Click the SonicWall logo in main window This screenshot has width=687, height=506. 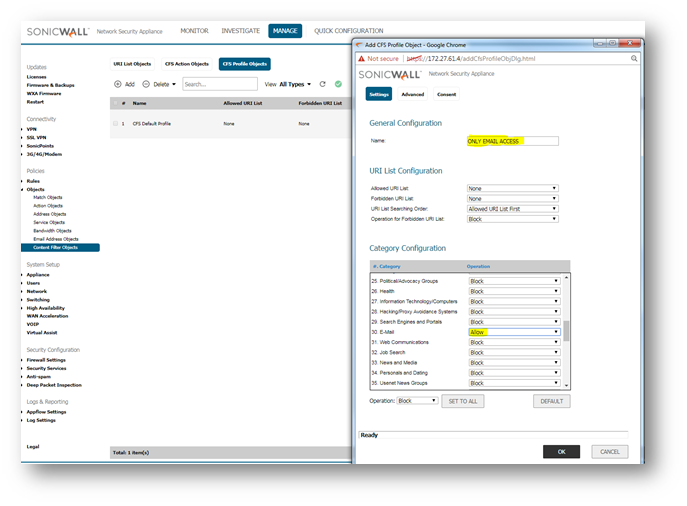59,32
